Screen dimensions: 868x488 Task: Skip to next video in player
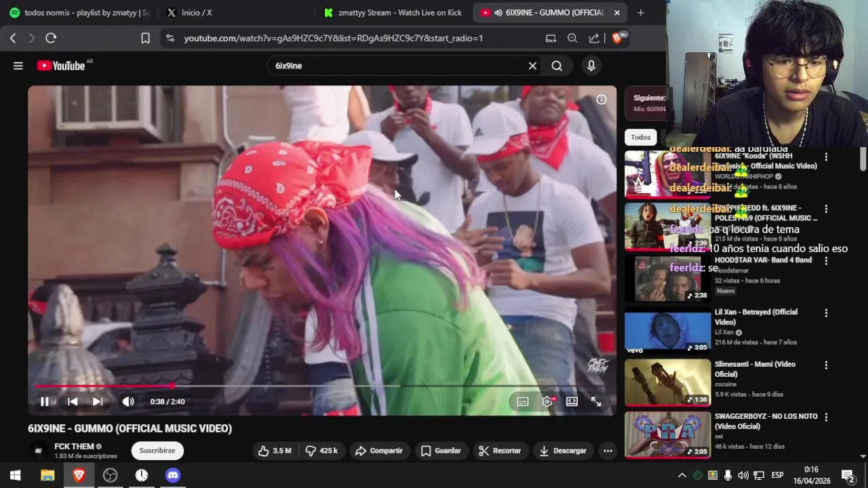[98, 401]
